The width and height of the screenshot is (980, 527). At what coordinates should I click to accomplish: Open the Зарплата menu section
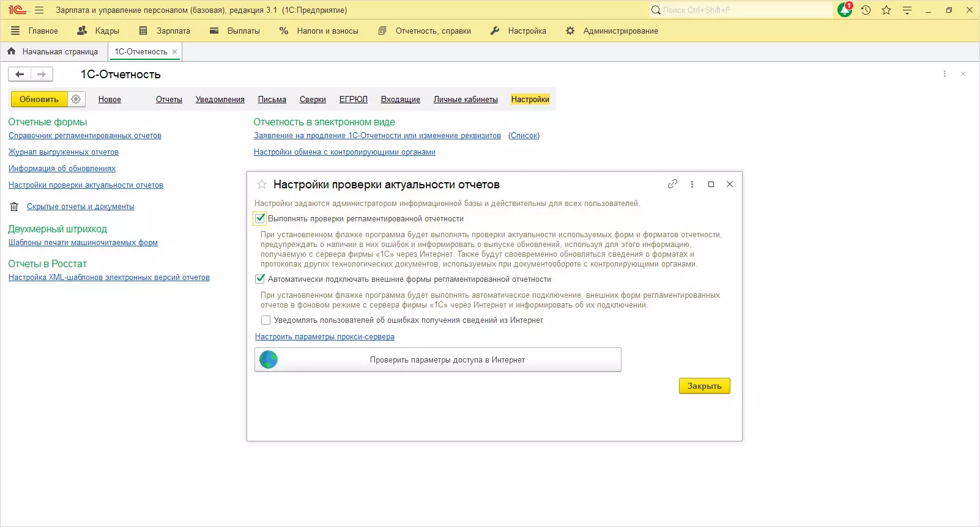coord(165,31)
